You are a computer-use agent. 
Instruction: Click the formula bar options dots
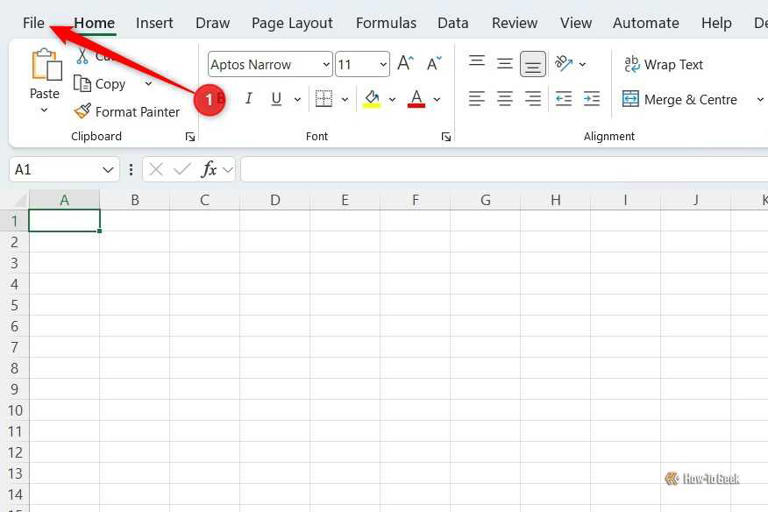click(x=131, y=170)
